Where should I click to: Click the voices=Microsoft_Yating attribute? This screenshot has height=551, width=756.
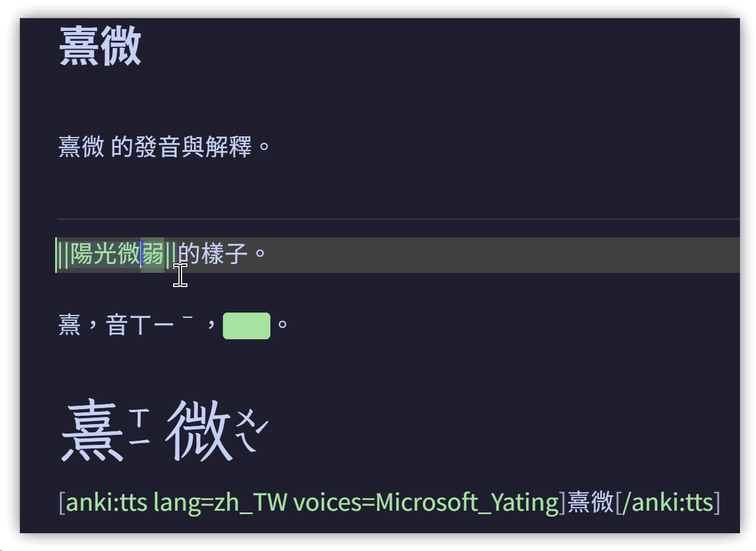(x=426, y=502)
